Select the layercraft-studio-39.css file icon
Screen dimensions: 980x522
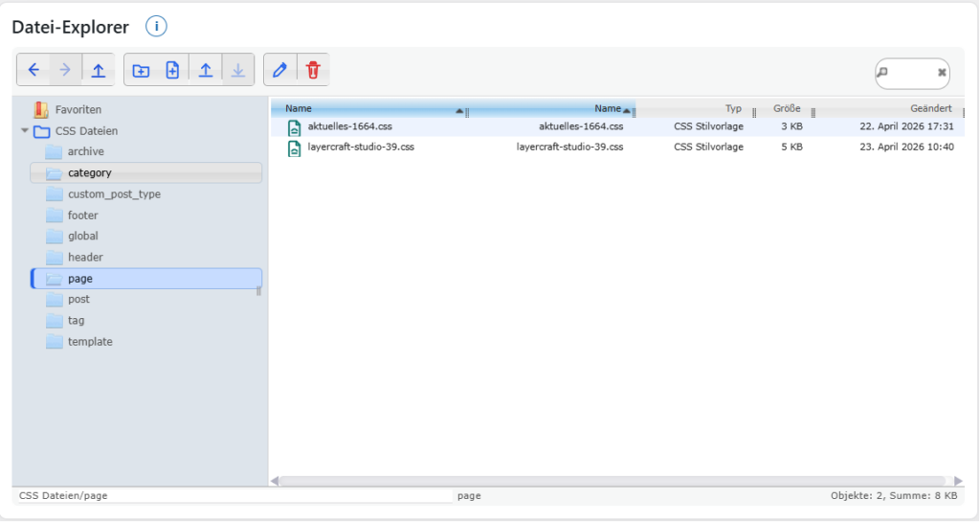pyautogui.click(x=294, y=148)
